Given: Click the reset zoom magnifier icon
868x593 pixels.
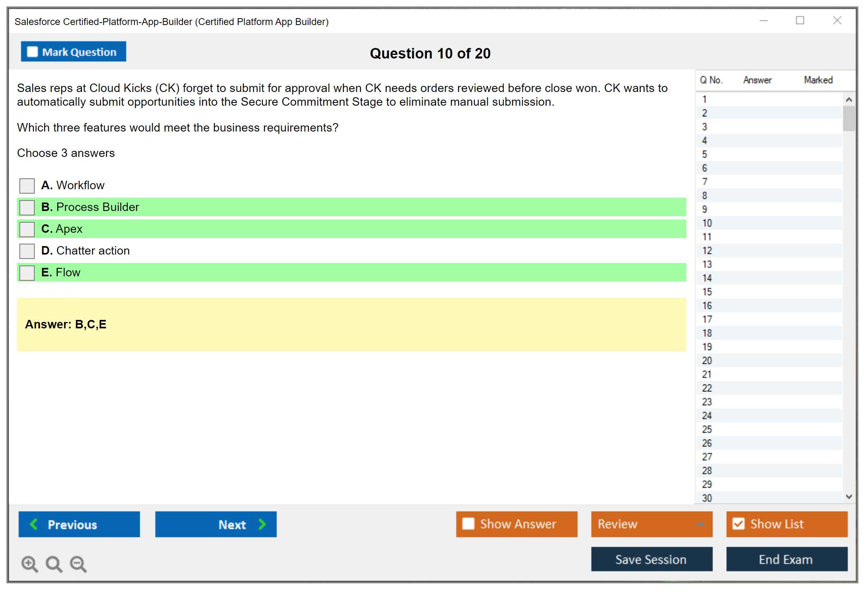Looking at the screenshot, I should pyautogui.click(x=54, y=564).
